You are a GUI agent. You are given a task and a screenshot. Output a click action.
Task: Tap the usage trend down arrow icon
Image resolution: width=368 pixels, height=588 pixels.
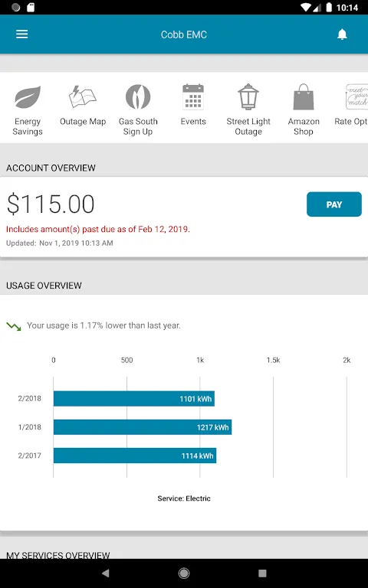point(14,326)
